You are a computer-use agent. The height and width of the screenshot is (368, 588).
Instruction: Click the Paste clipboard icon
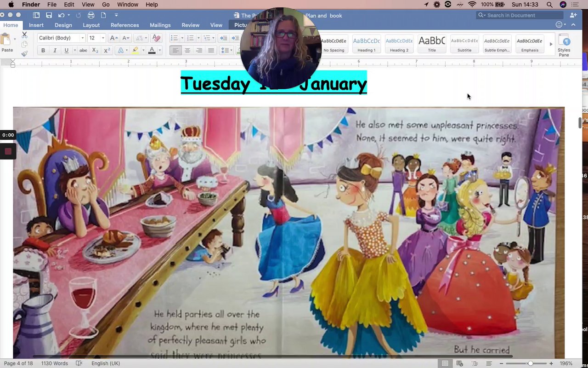(x=6, y=40)
